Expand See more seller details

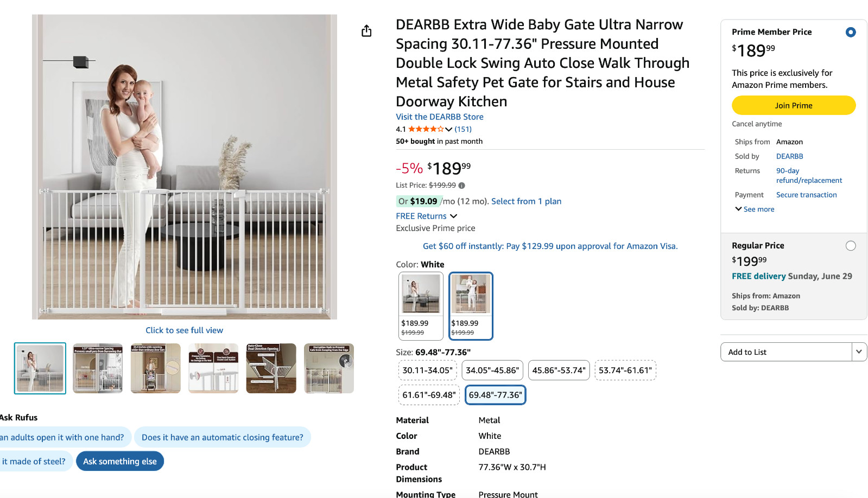(x=755, y=209)
